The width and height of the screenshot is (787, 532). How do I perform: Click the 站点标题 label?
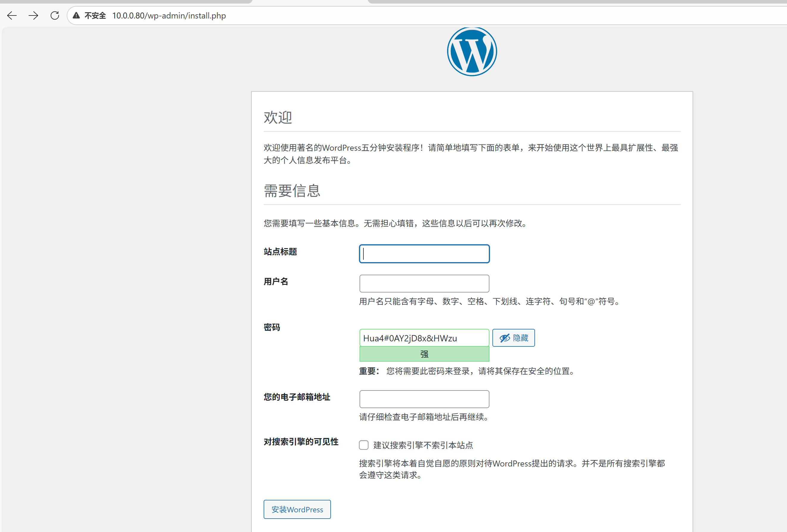coord(280,252)
